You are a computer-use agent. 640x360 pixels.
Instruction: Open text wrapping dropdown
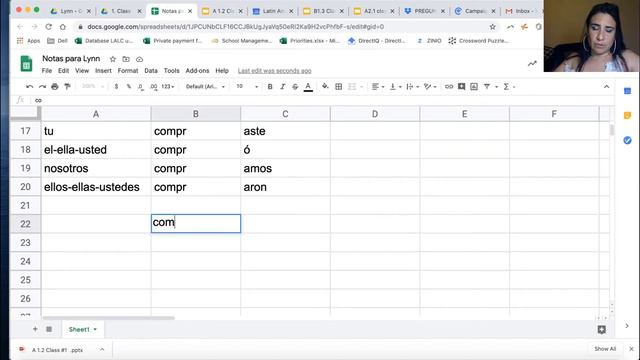[x=413, y=87]
